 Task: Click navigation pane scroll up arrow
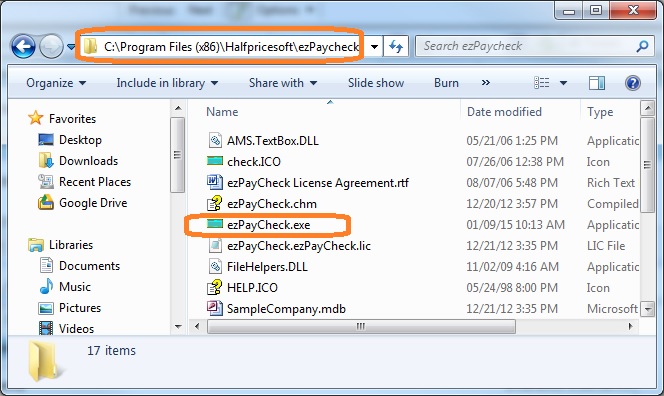pos(178,108)
